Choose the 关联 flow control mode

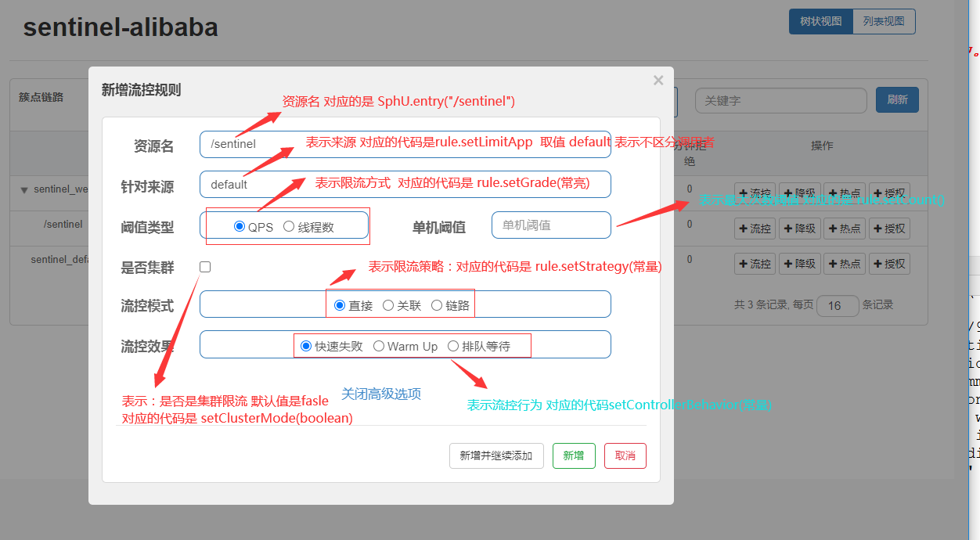coord(388,305)
